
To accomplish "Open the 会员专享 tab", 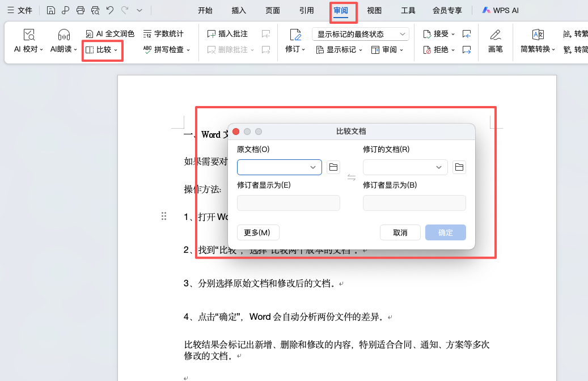I will pos(447,11).
